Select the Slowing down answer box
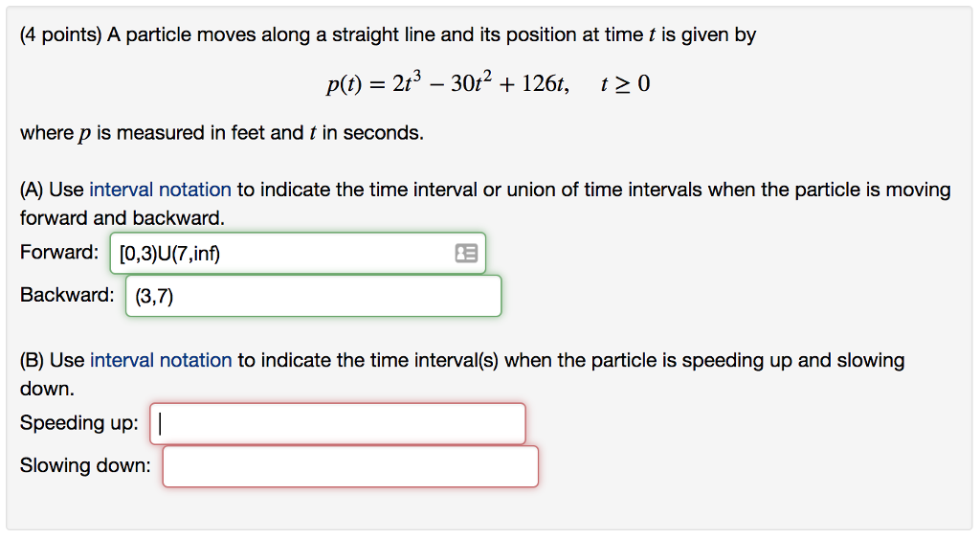This screenshot has height=539, width=980. pyautogui.click(x=350, y=466)
